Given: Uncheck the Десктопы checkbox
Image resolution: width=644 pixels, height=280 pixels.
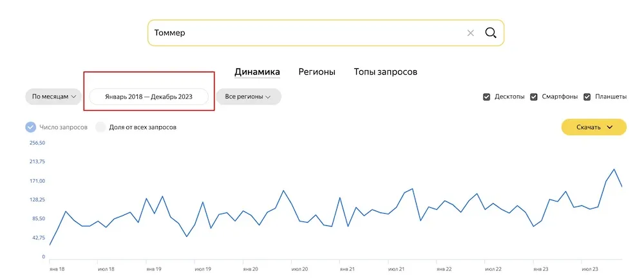Looking at the screenshot, I should (x=487, y=97).
